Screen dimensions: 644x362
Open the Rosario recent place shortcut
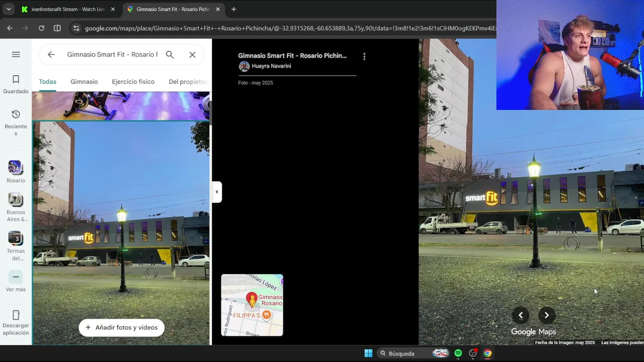point(16,172)
